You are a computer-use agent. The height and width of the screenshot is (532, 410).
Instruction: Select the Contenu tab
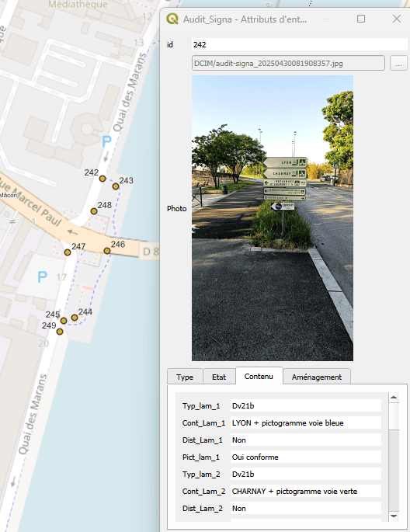click(259, 376)
